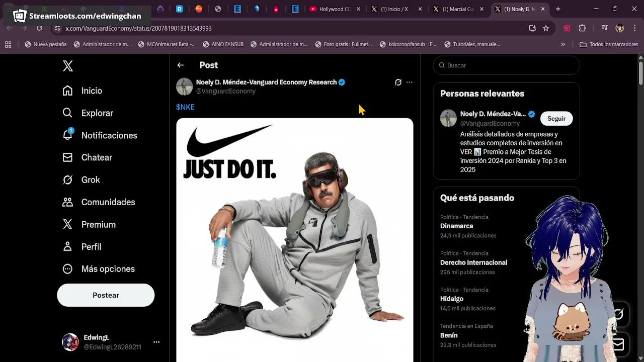Open account menu dots next to EdwingL
644x362 pixels.
[156, 342]
